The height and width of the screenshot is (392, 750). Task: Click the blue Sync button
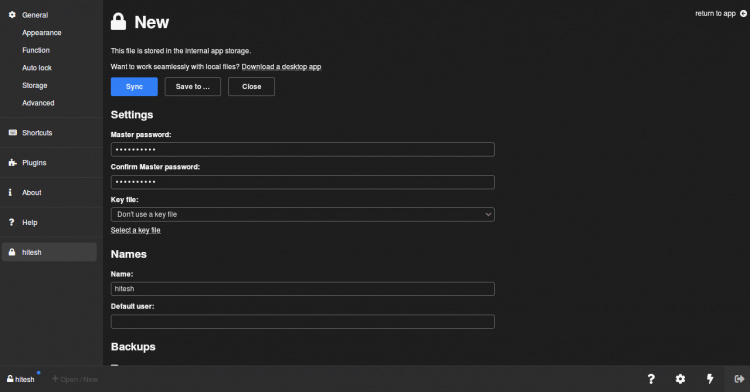click(134, 87)
